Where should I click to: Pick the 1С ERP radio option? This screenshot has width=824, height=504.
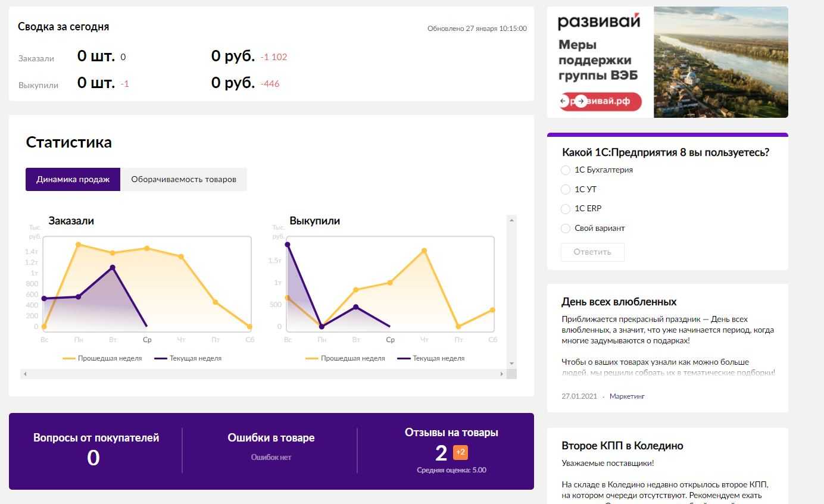click(566, 209)
